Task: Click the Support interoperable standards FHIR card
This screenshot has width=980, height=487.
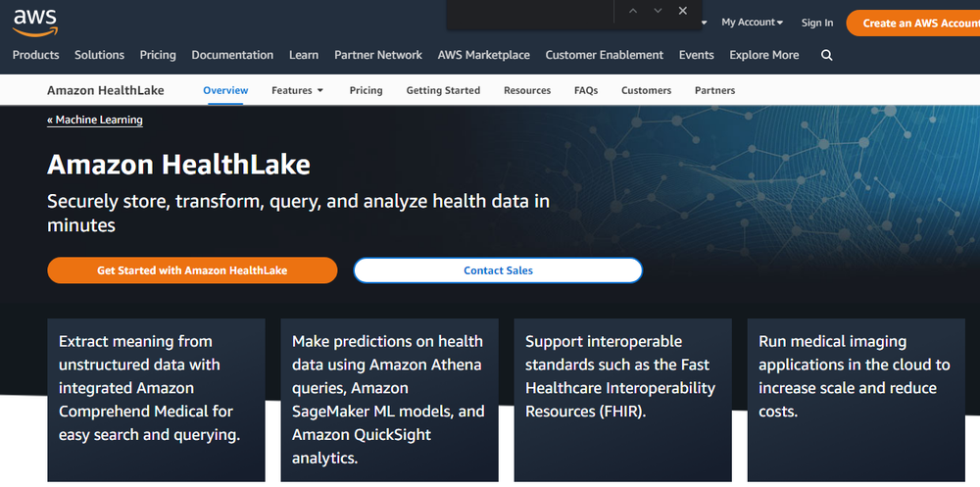Action: click(x=622, y=400)
